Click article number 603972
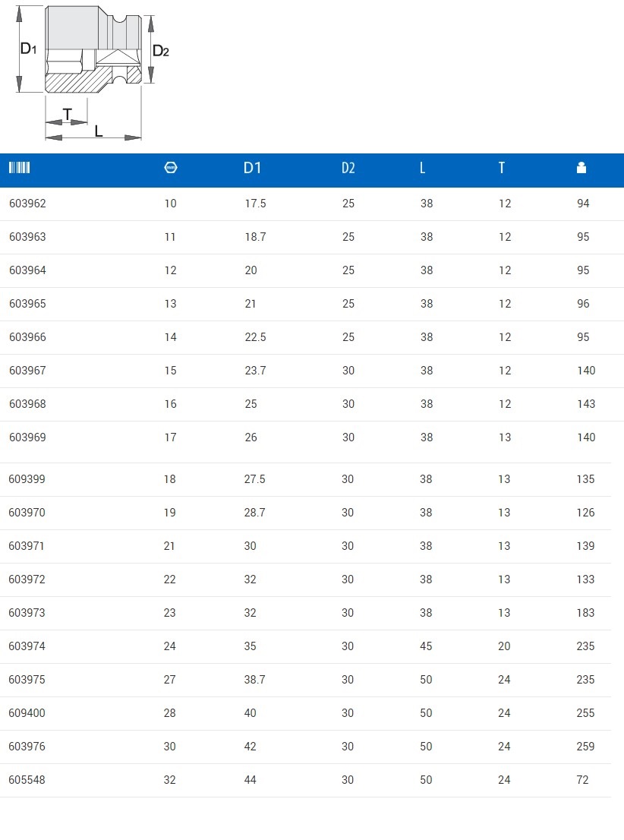The image size is (624, 840). point(27,579)
